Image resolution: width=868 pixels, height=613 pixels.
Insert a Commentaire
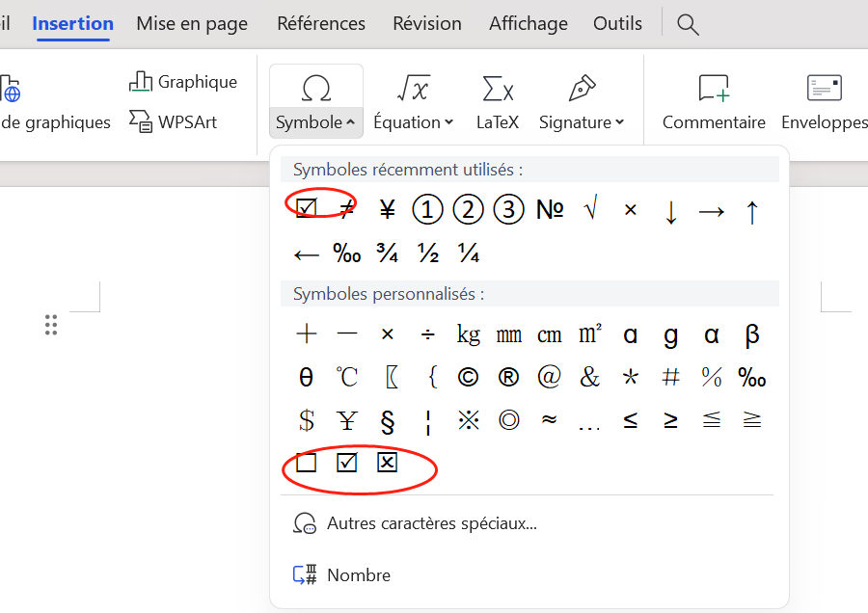tap(713, 90)
